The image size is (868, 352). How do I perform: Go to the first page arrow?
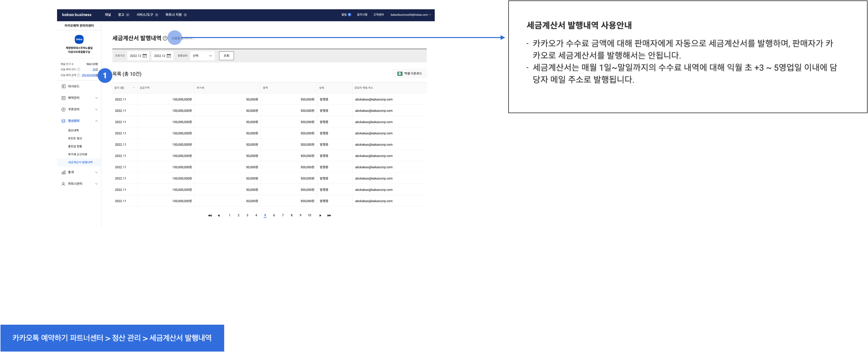tap(210, 215)
